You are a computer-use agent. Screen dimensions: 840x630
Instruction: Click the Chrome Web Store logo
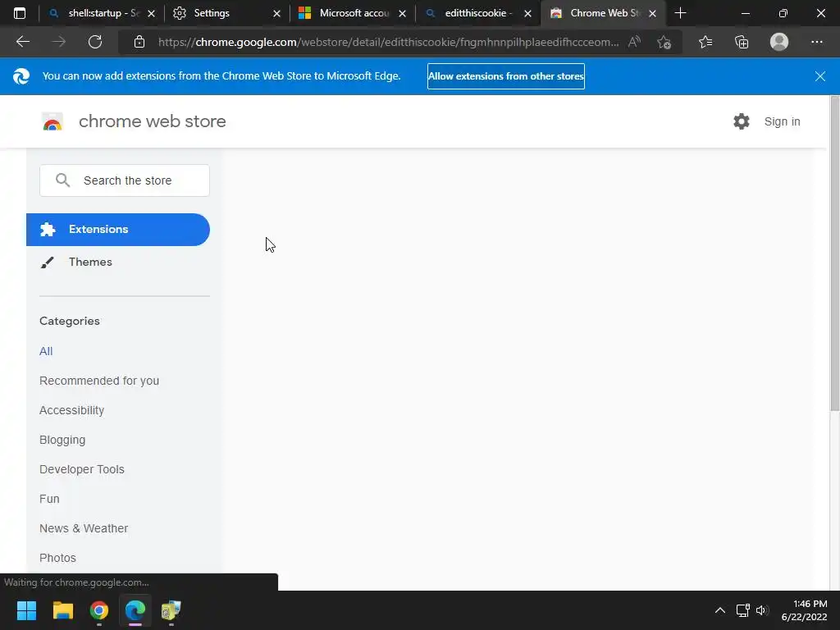tap(52, 121)
